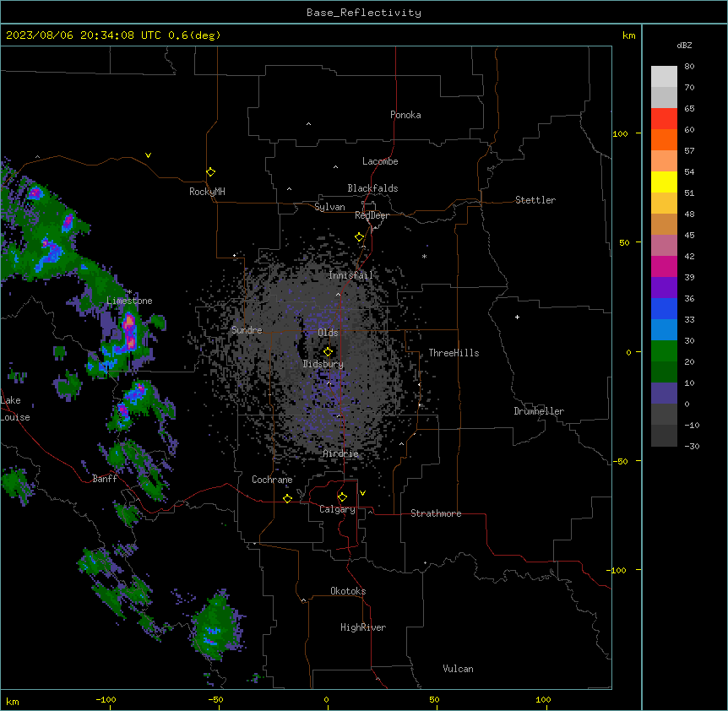Click the Ponoka city label

[405, 115]
